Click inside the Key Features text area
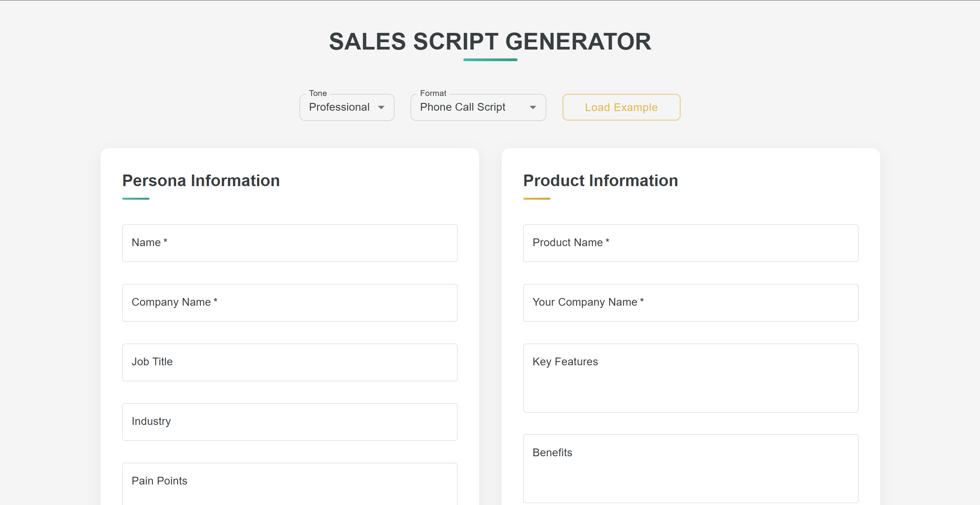Image resolution: width=980 pixels, height=505 pixels. tap(690, 378)
